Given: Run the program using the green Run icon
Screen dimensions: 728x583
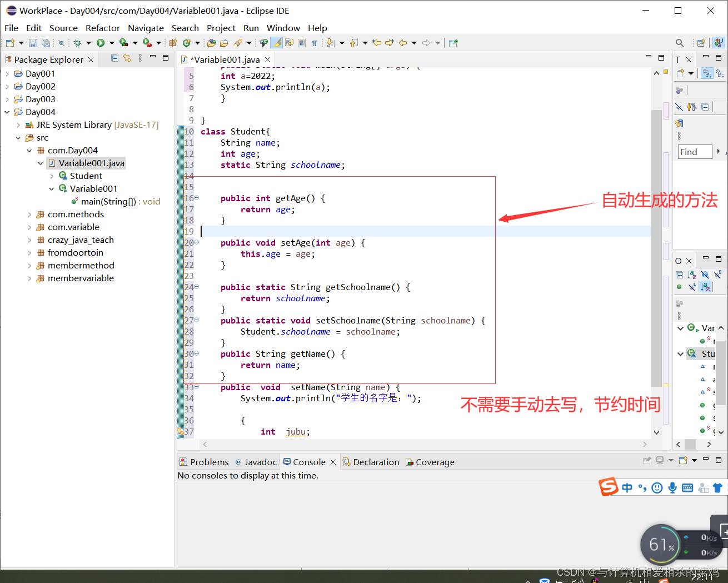Looking at the screenshot, I should pos(101,42).
